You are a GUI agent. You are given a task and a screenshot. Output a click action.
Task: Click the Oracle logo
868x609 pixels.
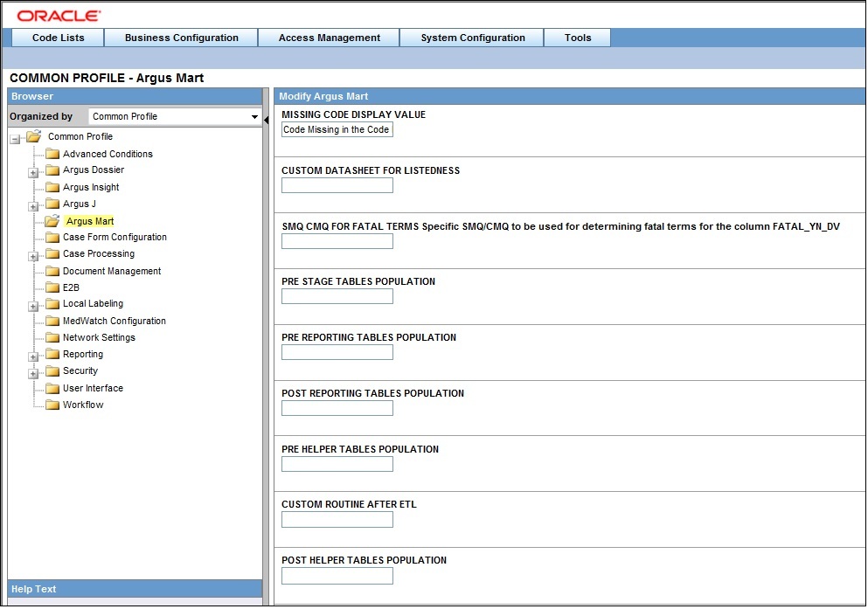point(59,16)
